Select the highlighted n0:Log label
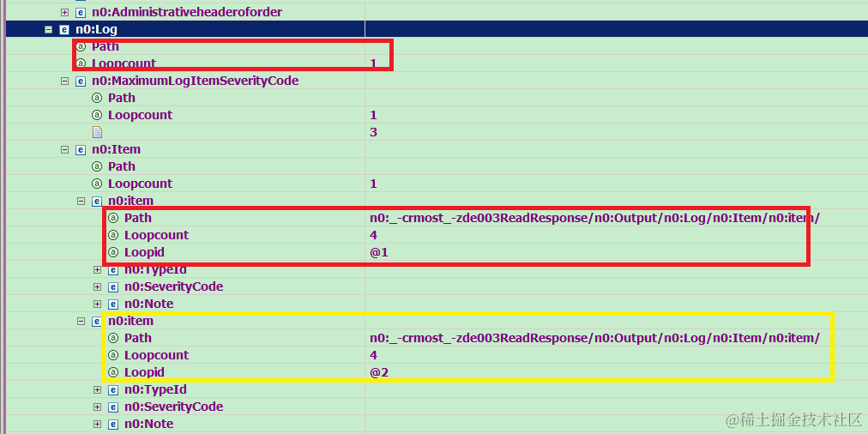The height and width of the screenshot is (434, 868). (96, 29)
